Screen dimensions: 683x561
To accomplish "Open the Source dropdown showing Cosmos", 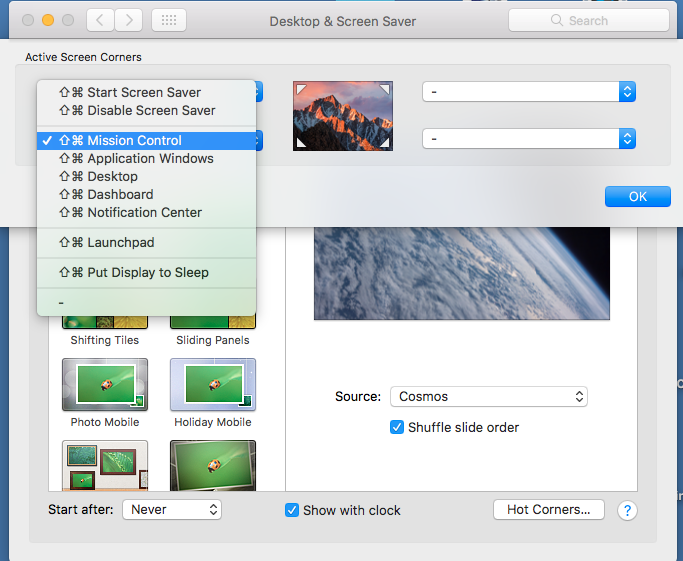I will point(488,396).
